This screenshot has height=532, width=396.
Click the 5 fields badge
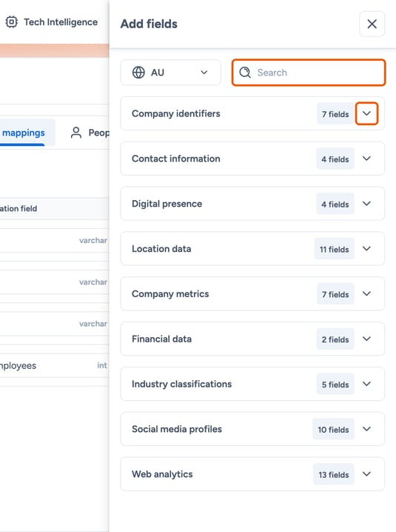coord(335,385)
